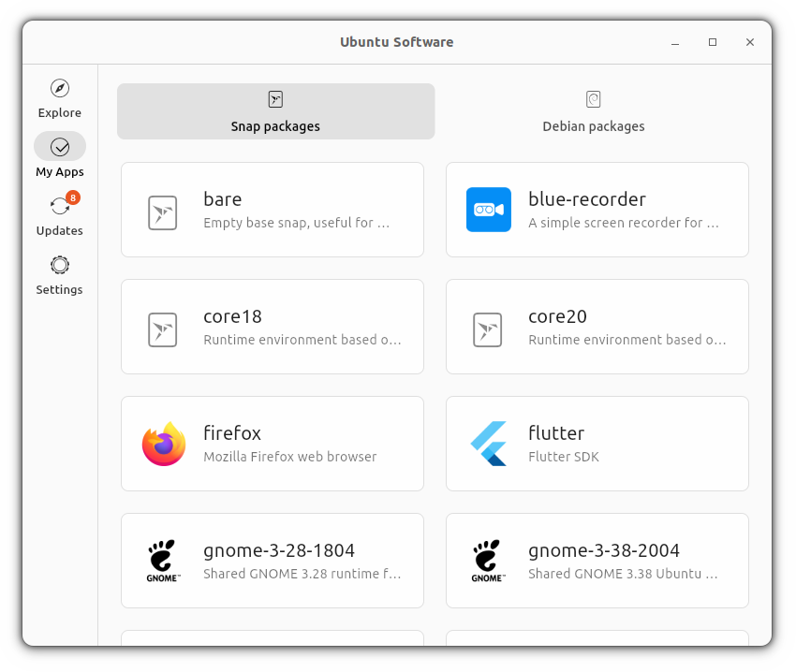
Task: Open the firefox app card
Action: [272, 443]
